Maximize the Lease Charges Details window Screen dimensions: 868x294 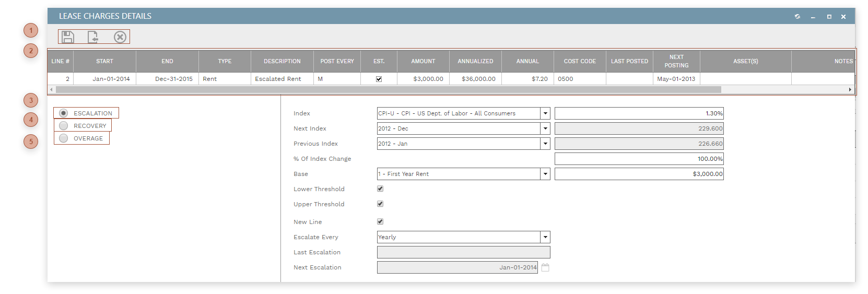[x=829, y=17]
